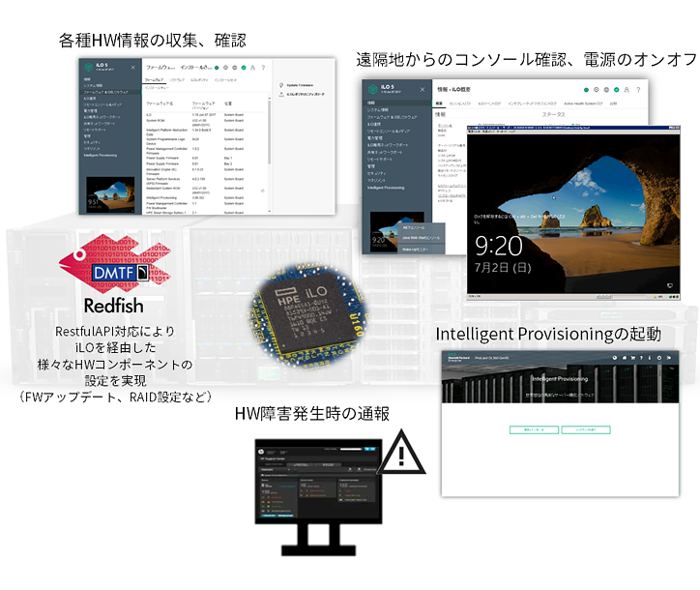Select the インテグレーテッドマネジメントログ tab

(x=532, y=103)
